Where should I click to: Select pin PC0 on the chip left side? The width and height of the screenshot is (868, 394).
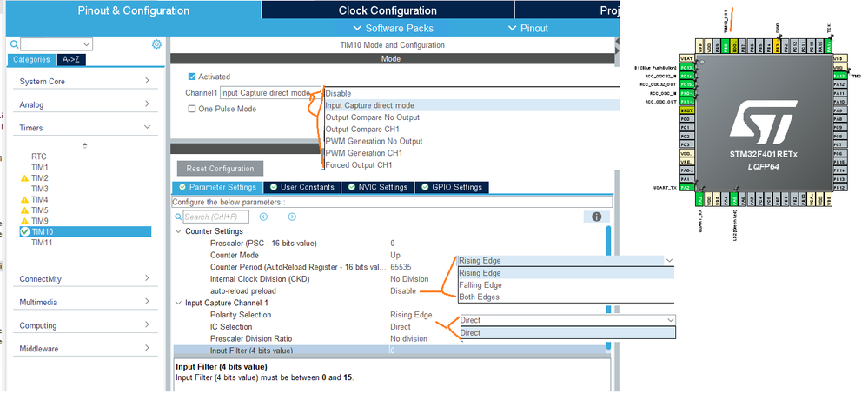pos(687,119)
